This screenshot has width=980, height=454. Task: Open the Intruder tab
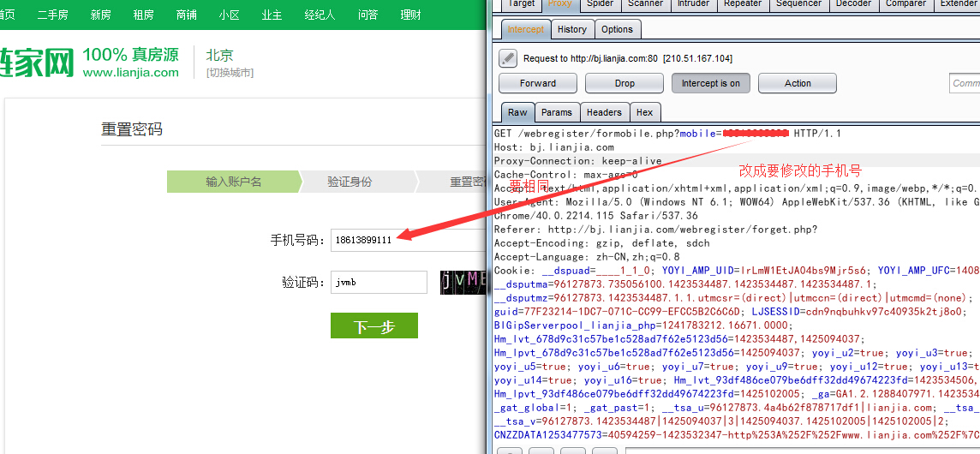click(x=694, y=3)
